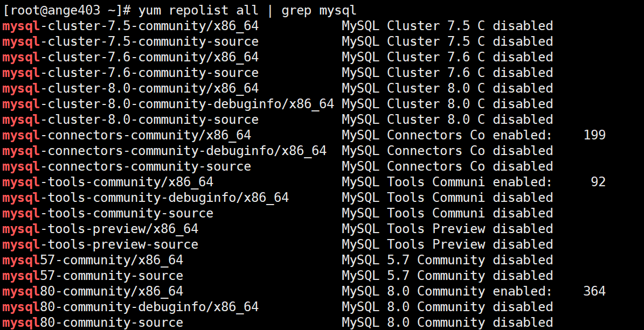Click 'enabled:' status of mysql-connectors-community/x86_64
This screenshot has height=330, width=644.
522,135
